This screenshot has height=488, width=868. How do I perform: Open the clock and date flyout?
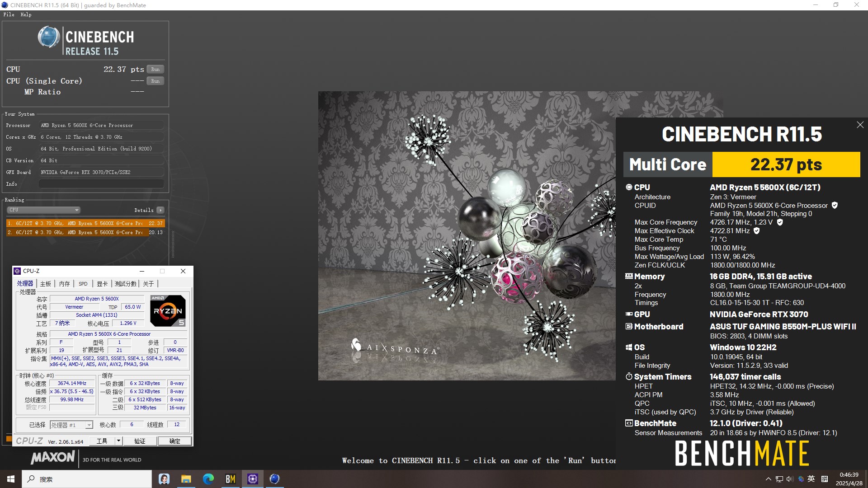pos(849,479)
